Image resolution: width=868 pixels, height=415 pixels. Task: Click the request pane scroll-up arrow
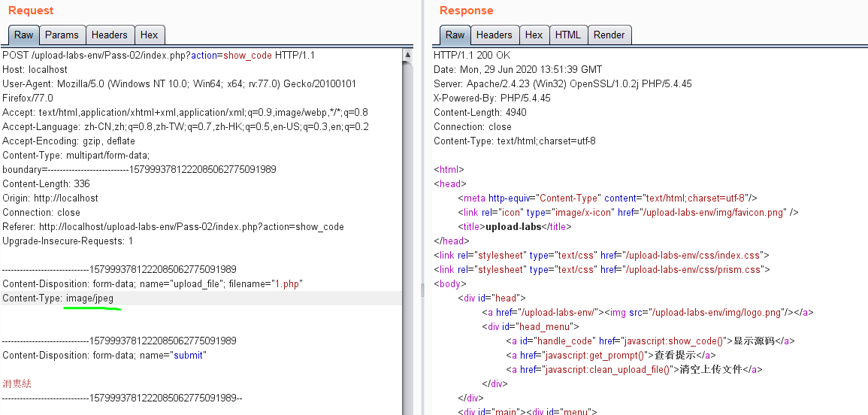pos(407,55)
